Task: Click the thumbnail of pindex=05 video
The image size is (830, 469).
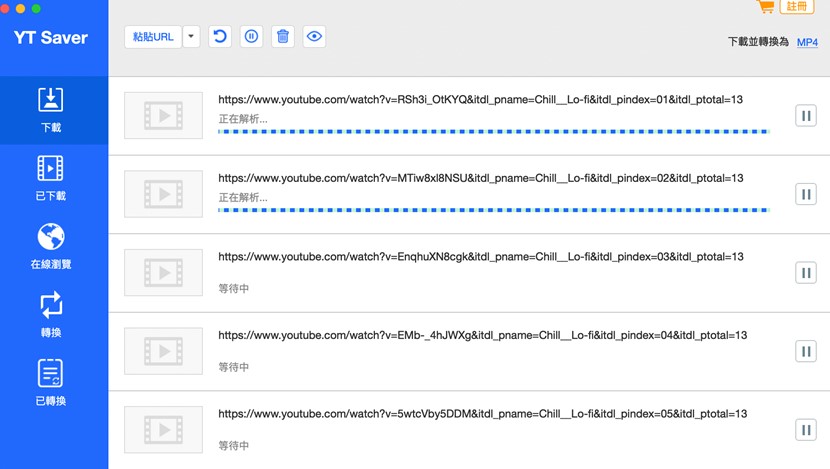Action: (158, 429)
